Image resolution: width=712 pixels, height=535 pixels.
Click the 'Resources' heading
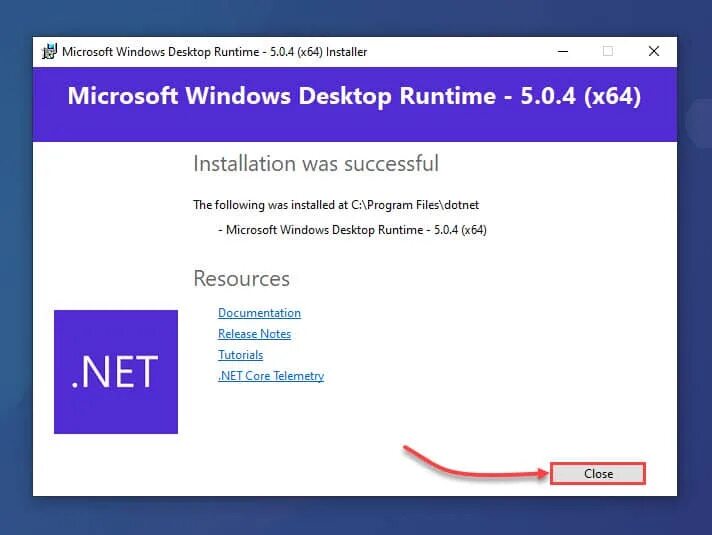(x=242, y=278)
